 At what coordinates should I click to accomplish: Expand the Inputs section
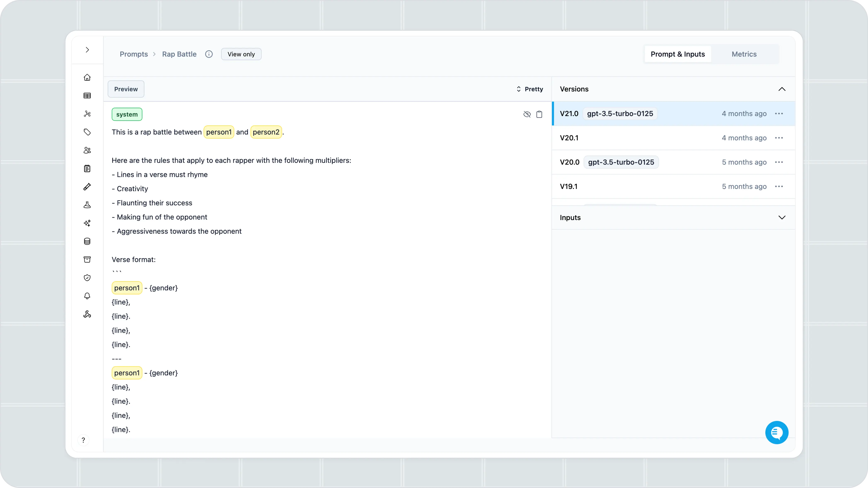[x=782, y=218]
